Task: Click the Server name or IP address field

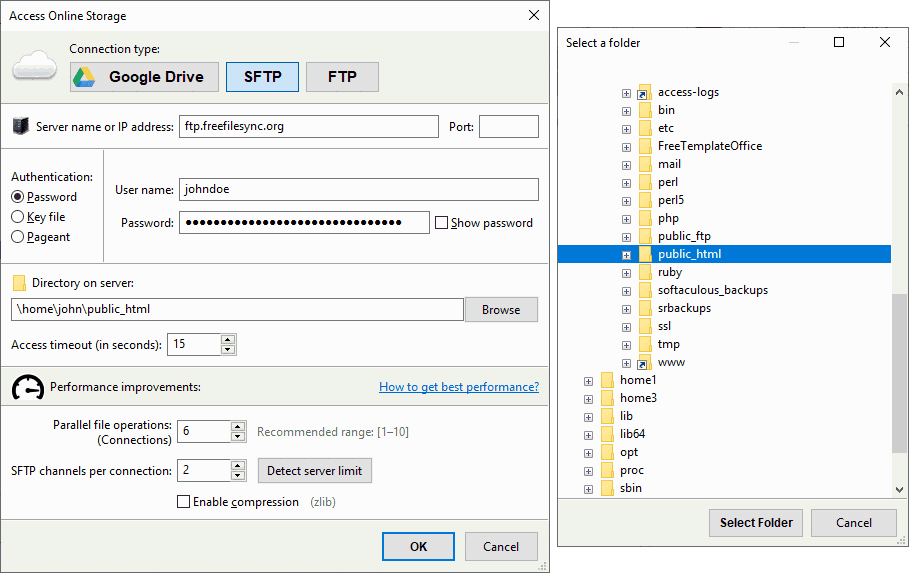Action: [308, 126]
